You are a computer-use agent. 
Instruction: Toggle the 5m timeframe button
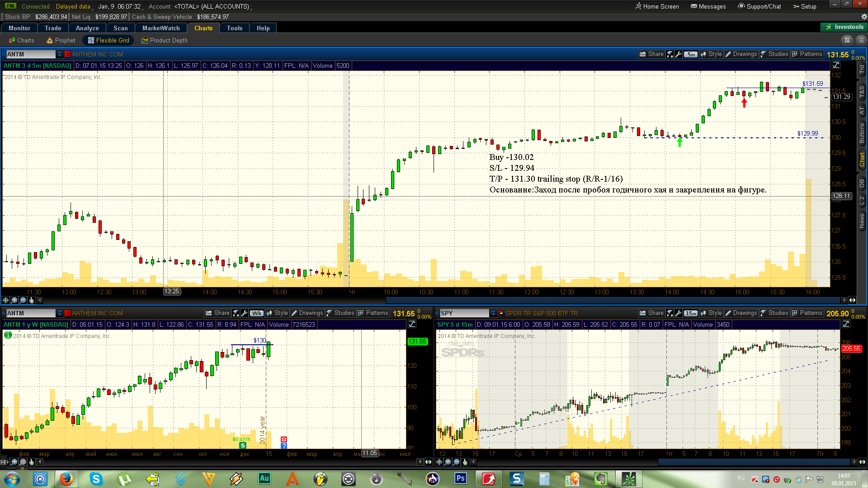tap(690, 54)
